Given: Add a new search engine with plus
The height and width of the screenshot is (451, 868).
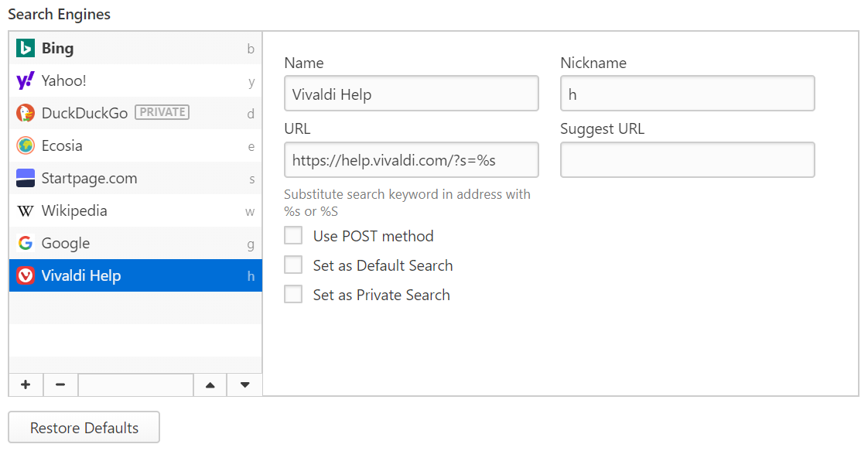Looking at the screenshot, I should (26, 384).
